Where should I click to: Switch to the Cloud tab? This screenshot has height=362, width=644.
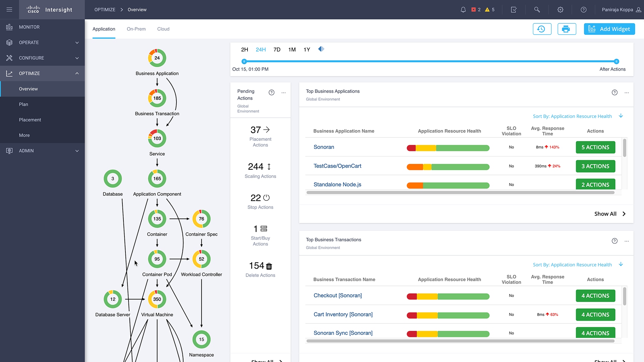(x=163, y=29)
